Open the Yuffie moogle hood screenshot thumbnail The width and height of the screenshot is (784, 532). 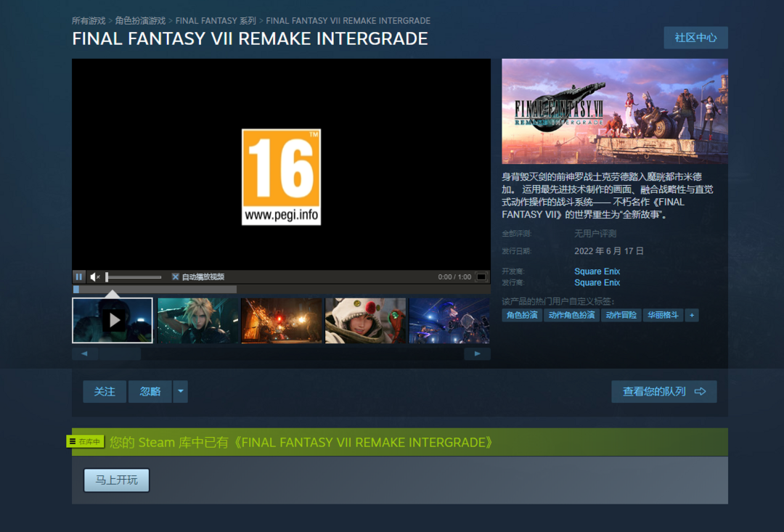coord(365,321)
